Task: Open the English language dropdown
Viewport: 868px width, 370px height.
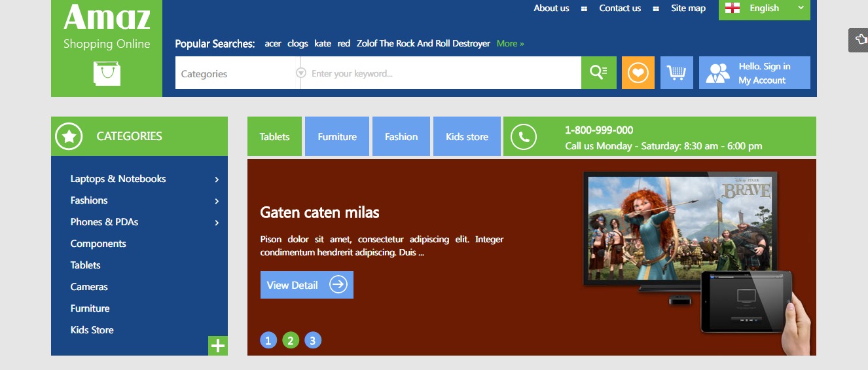Action: (x=765, y=9)
